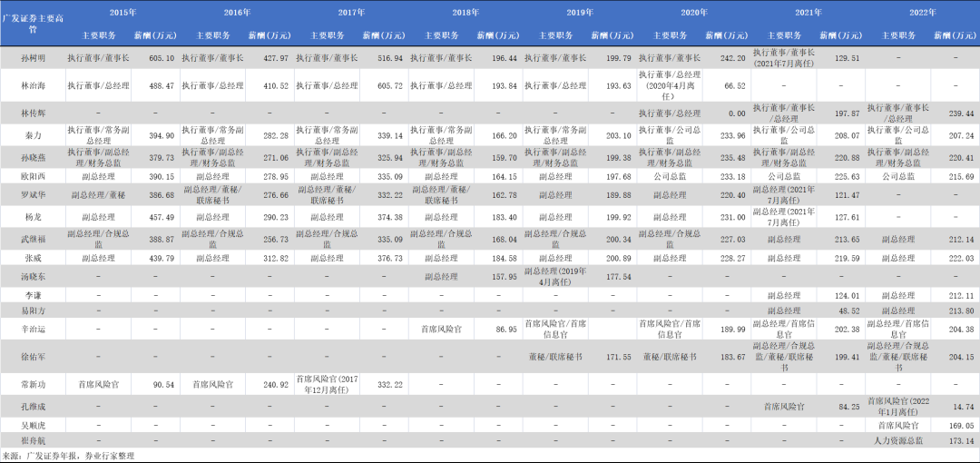Image resolution: width=980 pixels, height=463 pixels.
Task: Click the salary value 84.25
Action: tap(849, 407)
